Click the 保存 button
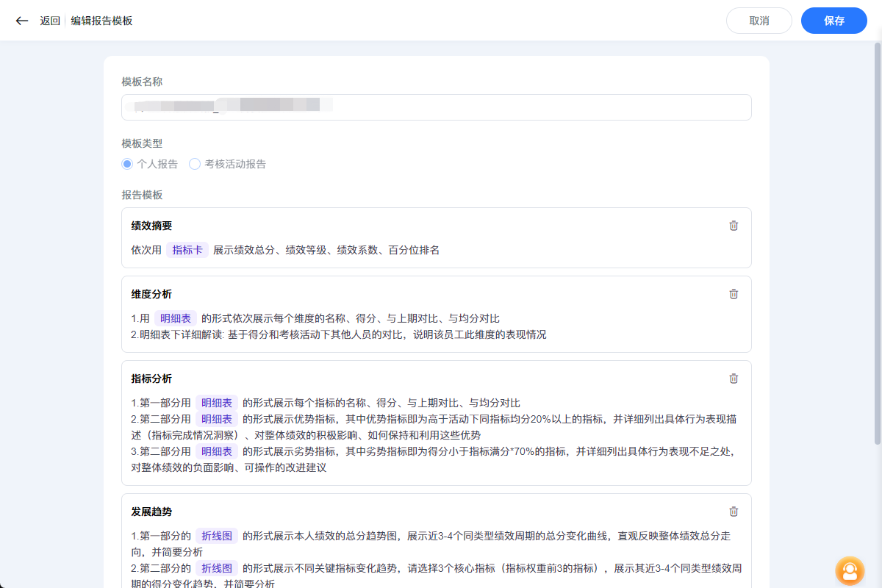The width and height of the screenshot is (882, 588). pyautogui.click(x=834, y=21)
